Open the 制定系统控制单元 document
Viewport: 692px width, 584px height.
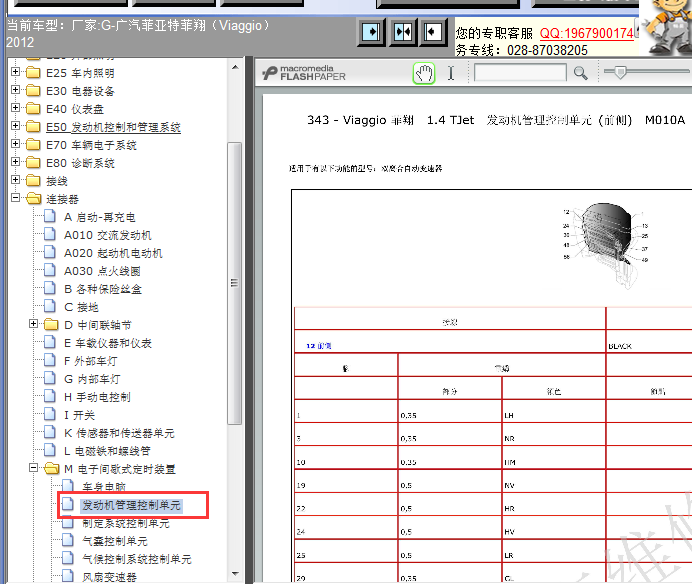pyautogui.click(x=126, y=524)
